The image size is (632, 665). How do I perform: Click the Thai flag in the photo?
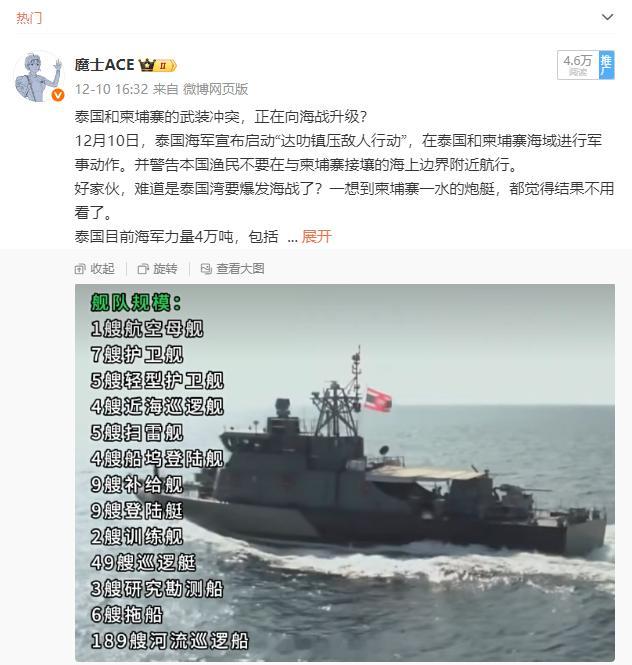[x=378, y=400]
